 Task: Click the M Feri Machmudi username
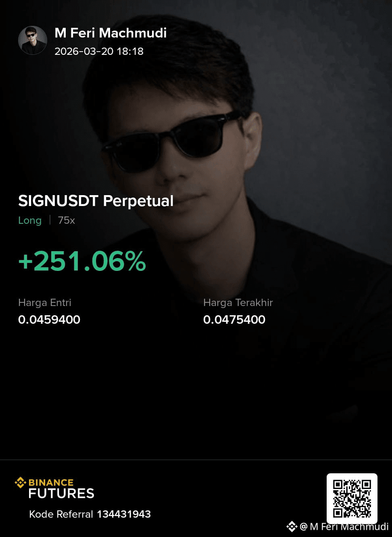tap(111, 33)
